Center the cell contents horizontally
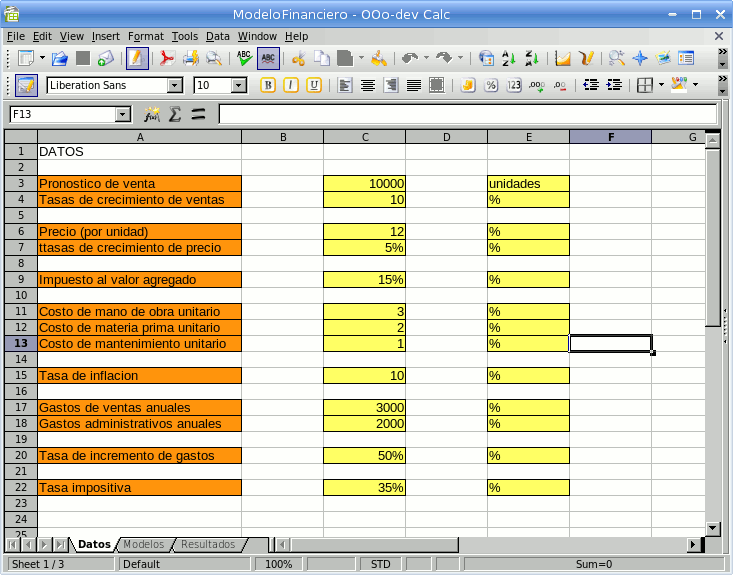Viewport: 733px width, 575px height. (x=368, y=86)
